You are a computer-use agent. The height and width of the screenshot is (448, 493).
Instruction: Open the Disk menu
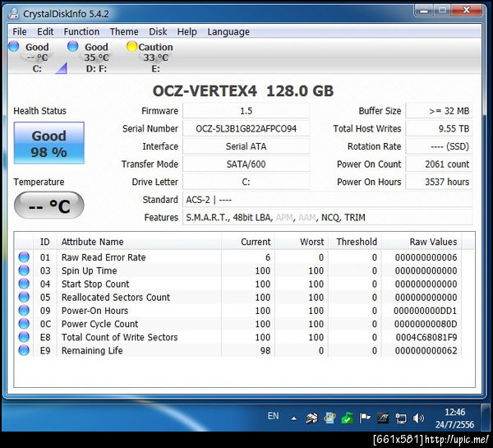[158, 31]
